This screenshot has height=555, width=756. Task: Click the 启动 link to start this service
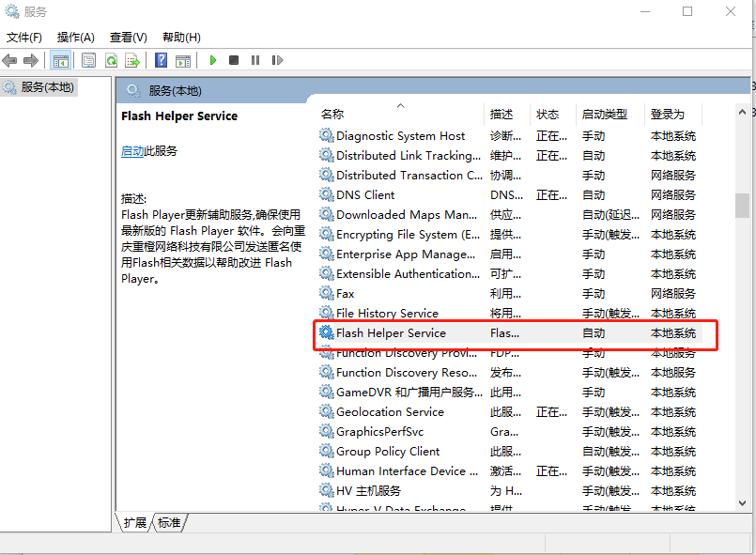pos(132,151)
